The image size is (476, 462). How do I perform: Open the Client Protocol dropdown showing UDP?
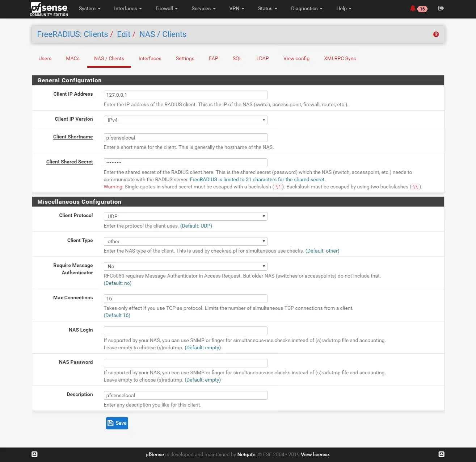coord(185,216)
